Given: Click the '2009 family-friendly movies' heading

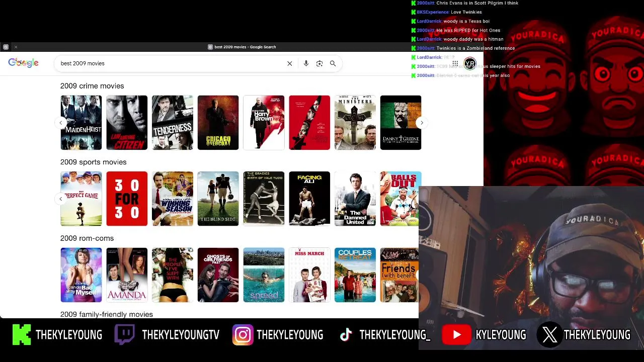Looking at the screenshot, I should (107, 314).
